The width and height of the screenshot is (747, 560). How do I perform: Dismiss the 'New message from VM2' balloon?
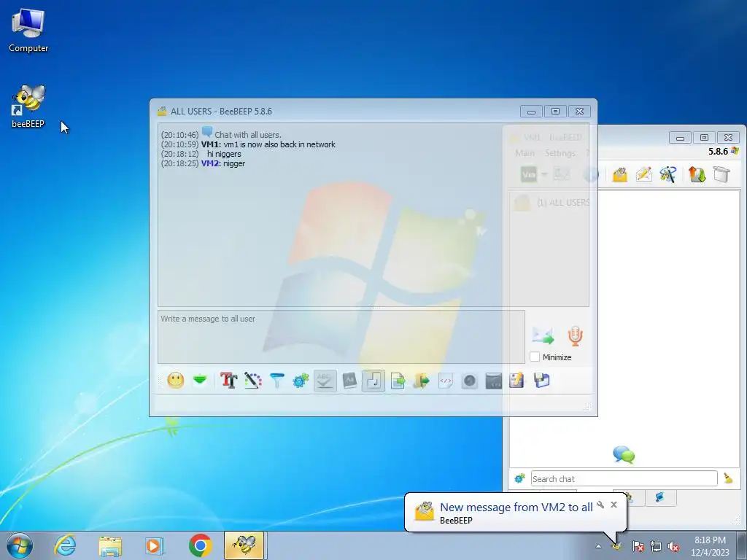tap(614, 505)
